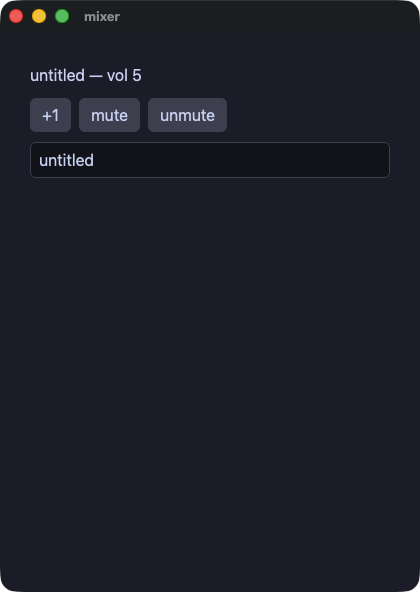Click the mixer window title text
This screenshot has height=592, width=420.
click(102, 17)
